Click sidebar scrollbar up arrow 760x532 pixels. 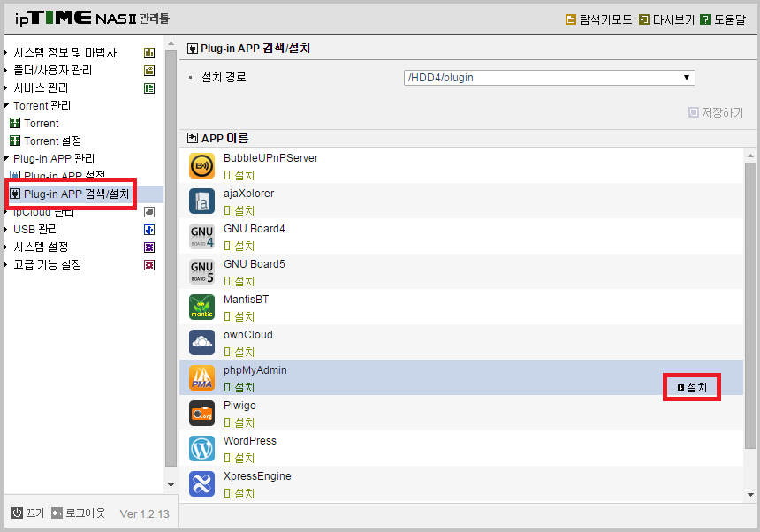[171, 44]
